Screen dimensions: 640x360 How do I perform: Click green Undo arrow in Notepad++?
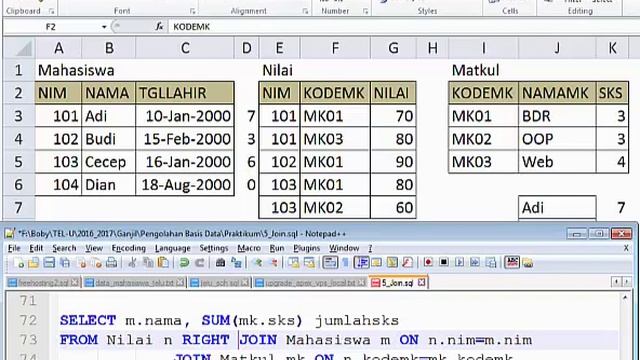point(184,262)
